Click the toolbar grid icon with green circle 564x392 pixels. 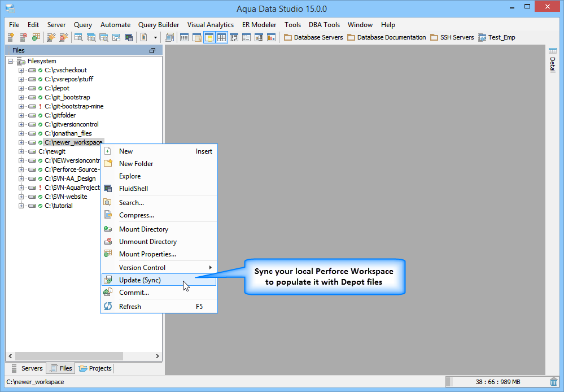[36, 37]
